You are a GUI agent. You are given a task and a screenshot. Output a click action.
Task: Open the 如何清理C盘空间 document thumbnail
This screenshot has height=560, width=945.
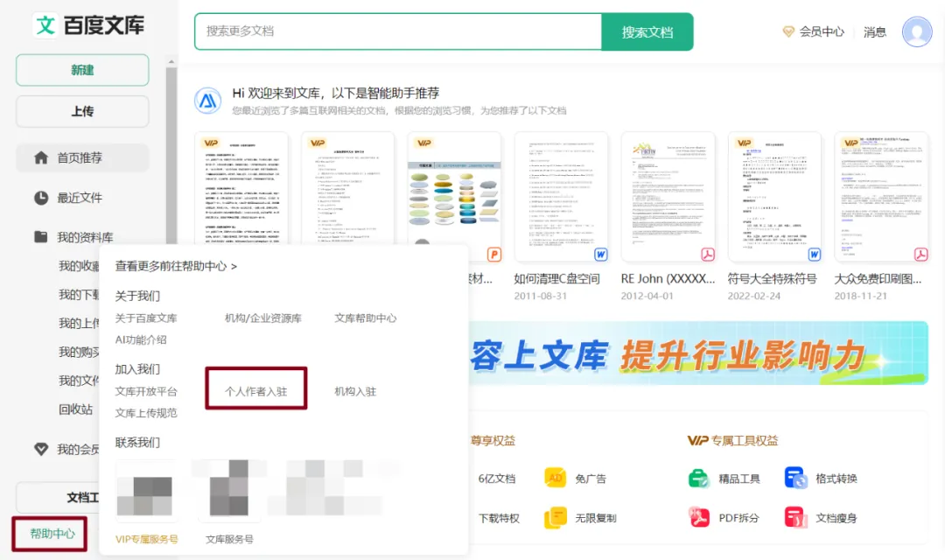[x=561, y=197]
